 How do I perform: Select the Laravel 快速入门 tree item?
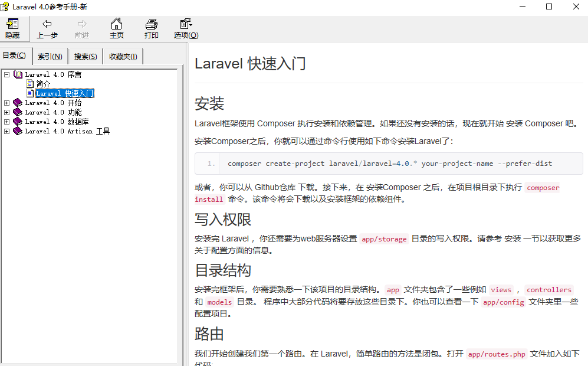[64, 93]
